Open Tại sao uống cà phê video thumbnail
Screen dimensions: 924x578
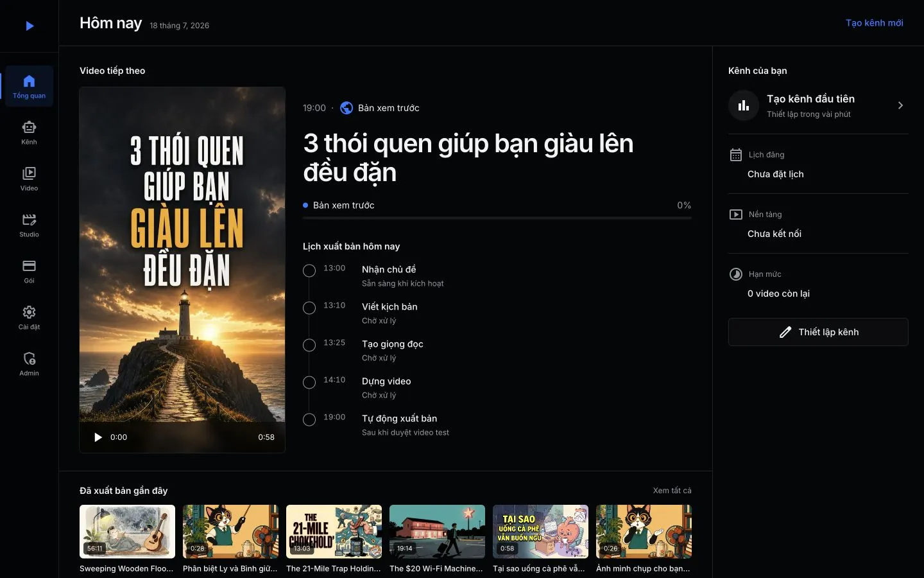pos(540,531)
